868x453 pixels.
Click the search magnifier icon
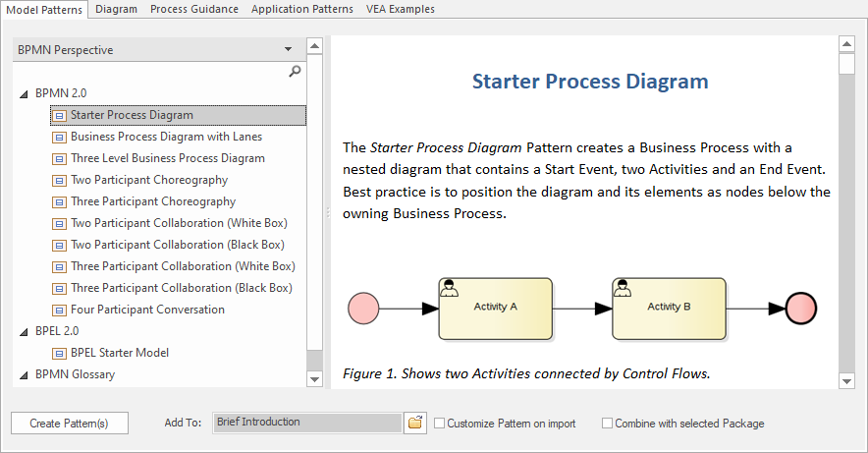(x=295, y=72)
